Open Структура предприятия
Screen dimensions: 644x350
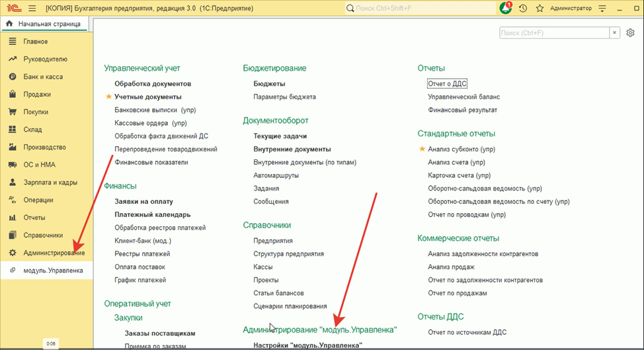pyautogui.click(x=289, y=254)
